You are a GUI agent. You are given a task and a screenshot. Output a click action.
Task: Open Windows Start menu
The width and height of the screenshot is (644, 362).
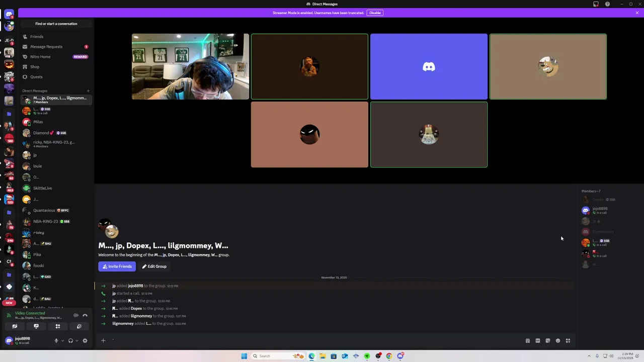point(244,356)
